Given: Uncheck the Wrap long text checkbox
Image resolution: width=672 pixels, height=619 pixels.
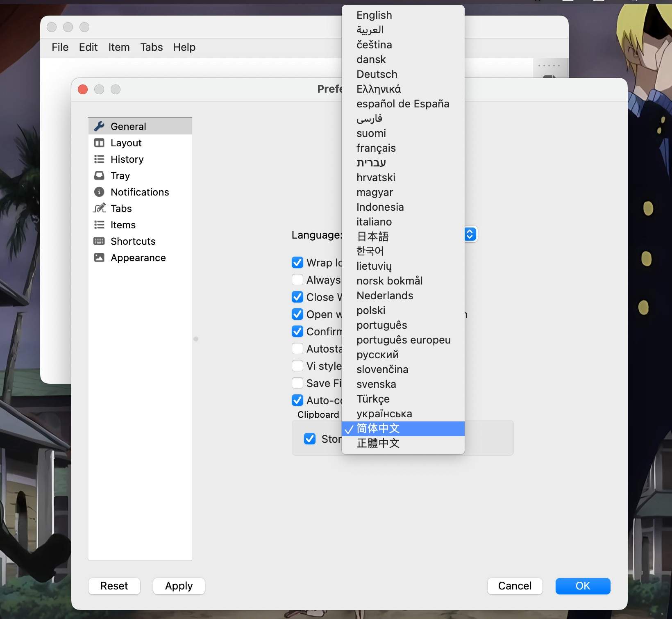Looking at the screenshot, I should point(297,262).
